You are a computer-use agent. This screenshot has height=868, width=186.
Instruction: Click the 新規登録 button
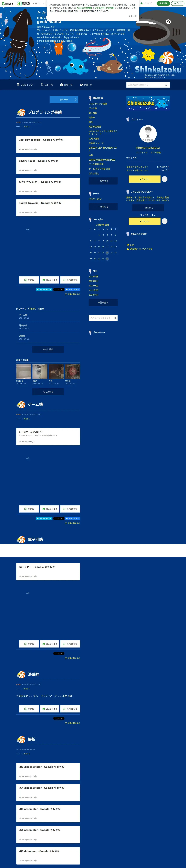coord(163,3)
